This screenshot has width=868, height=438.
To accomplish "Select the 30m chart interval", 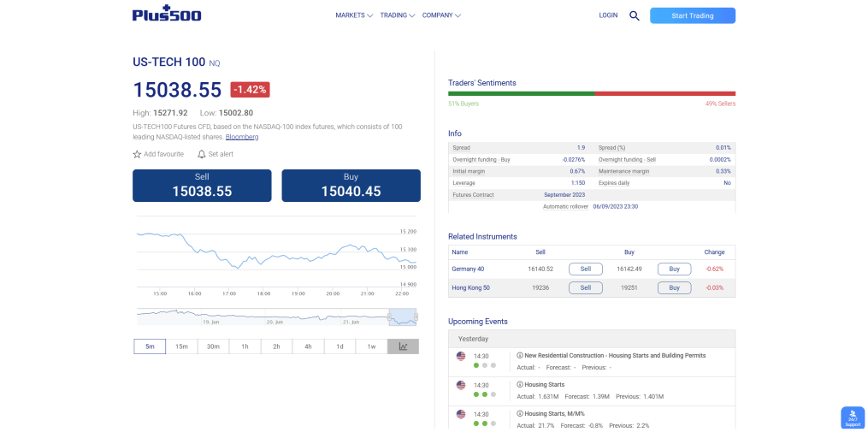I will pos(213,346).
